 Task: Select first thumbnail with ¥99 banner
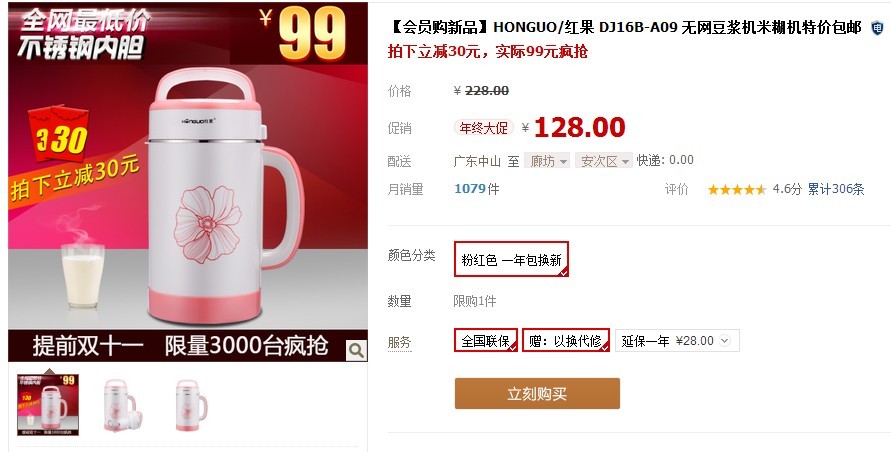coord(48,404)
